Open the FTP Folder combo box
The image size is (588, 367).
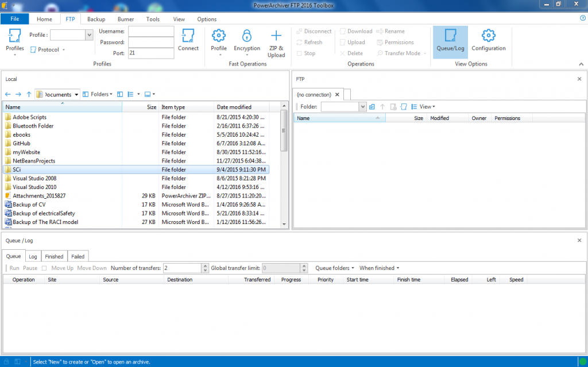(363, 107)
